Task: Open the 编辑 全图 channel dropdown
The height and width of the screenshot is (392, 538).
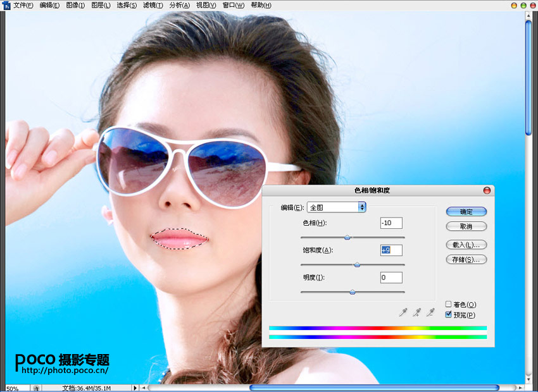Action: (x=336, y=207)
